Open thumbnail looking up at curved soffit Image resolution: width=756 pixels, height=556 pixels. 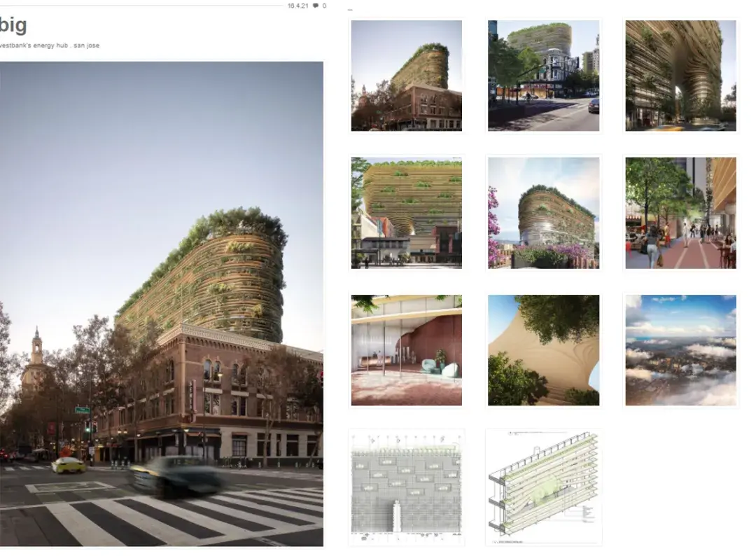[543, 350]
